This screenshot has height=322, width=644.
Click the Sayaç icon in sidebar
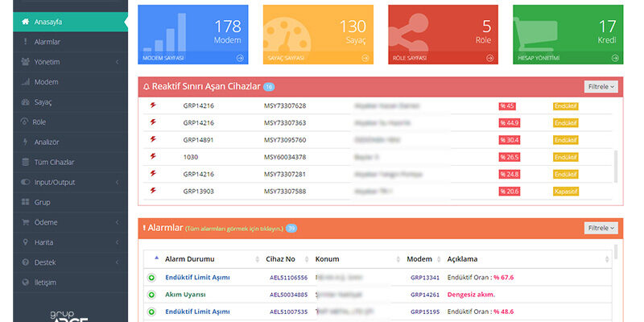tap(26, 102)
